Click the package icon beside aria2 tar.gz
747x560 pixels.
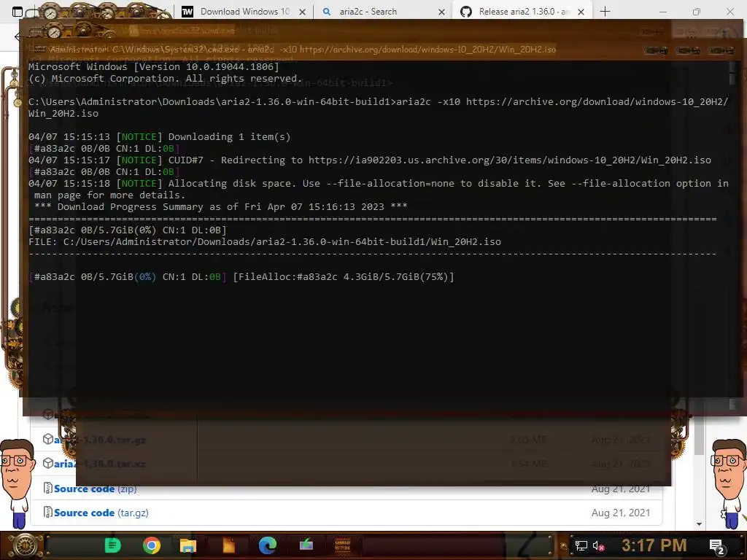click(x=48, y=439)
